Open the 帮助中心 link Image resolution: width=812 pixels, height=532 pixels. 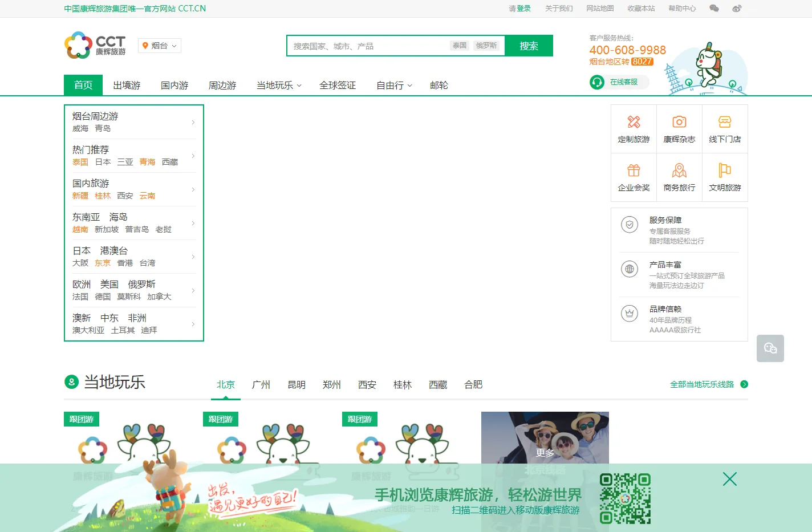point(682,9)
